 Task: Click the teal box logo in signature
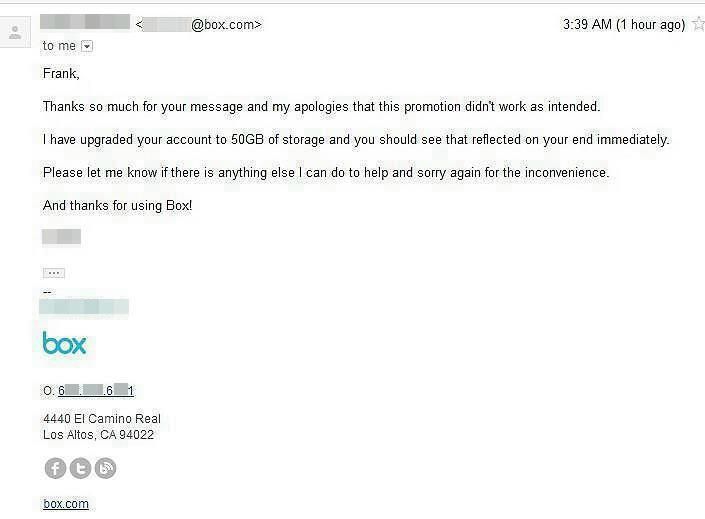click(64, 343)
